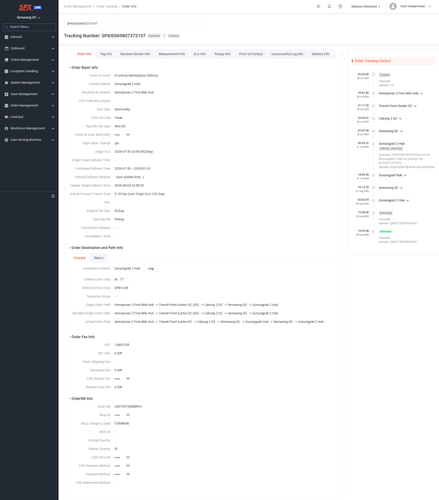
Task: Click timeline icon for Delivered event
Action: pos(373,231)
